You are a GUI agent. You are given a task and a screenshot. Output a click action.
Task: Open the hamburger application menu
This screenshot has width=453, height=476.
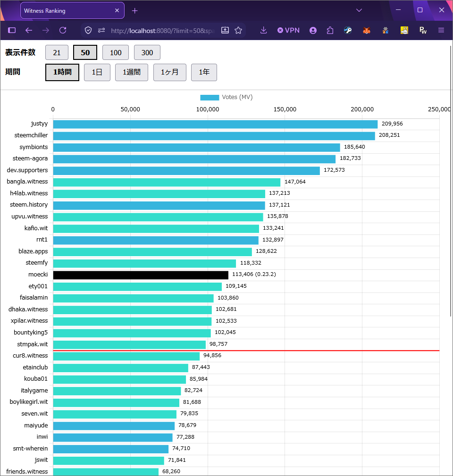pyautogui.click(x=441, y=30)
